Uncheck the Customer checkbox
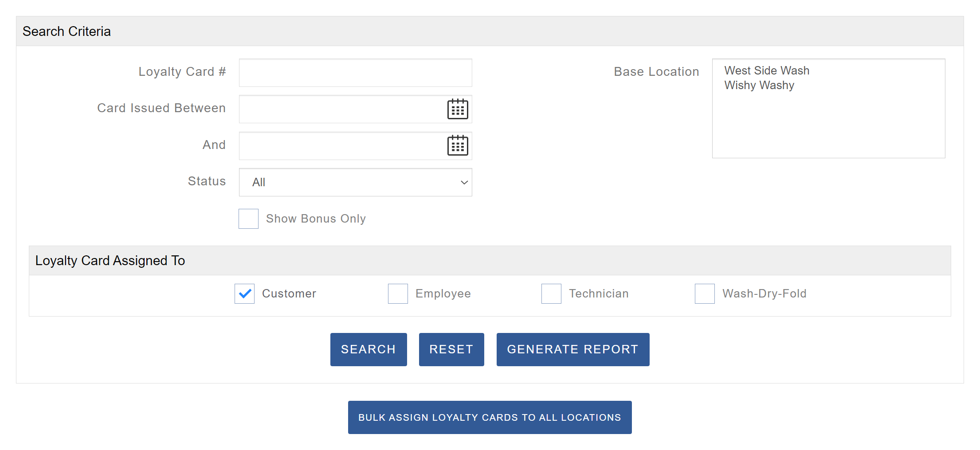 click(x=244, y=293)
